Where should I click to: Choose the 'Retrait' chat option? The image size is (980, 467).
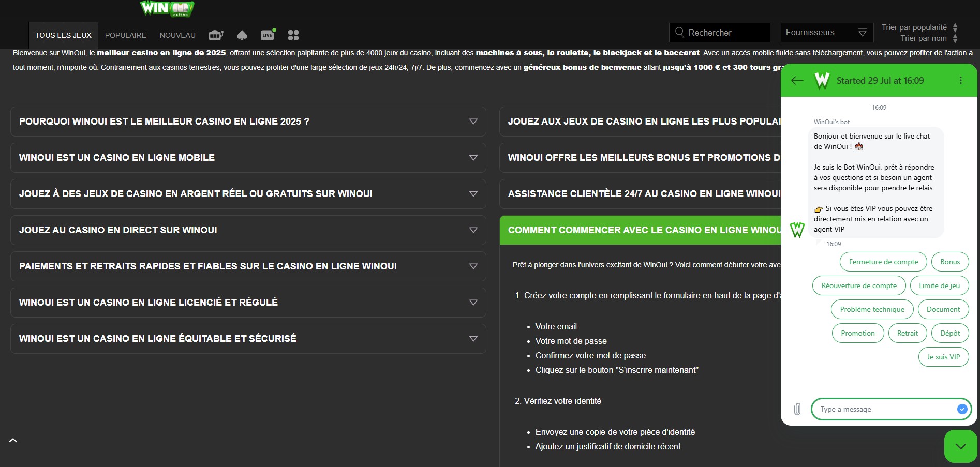click(x=908, y=333)
